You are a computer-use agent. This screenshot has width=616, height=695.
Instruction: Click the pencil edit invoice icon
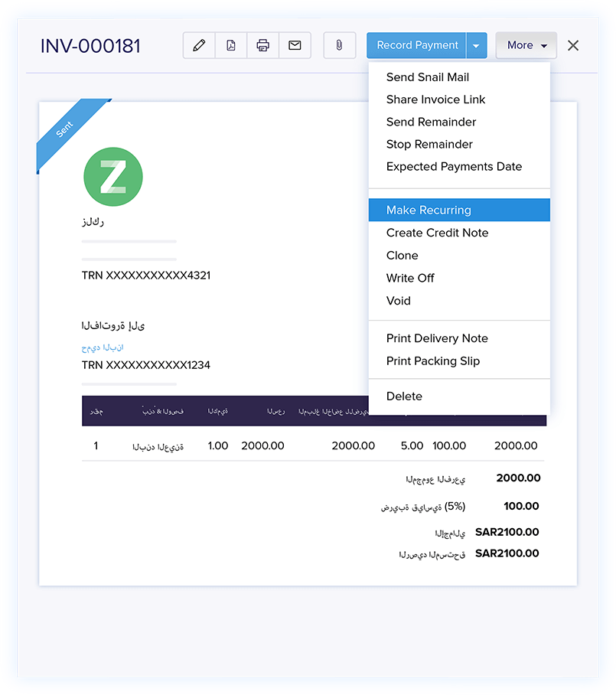click(x=199, y=45)
